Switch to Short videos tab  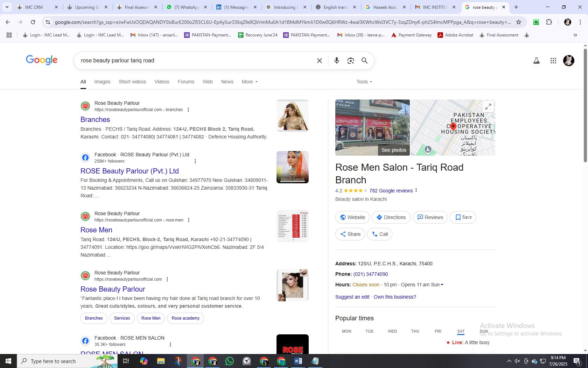pos(132,82)
